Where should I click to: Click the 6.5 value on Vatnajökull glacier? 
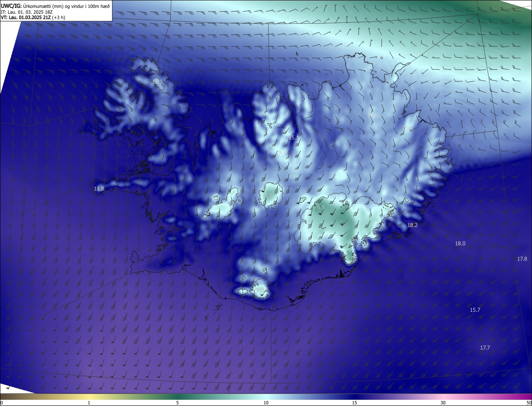point(321,207)
